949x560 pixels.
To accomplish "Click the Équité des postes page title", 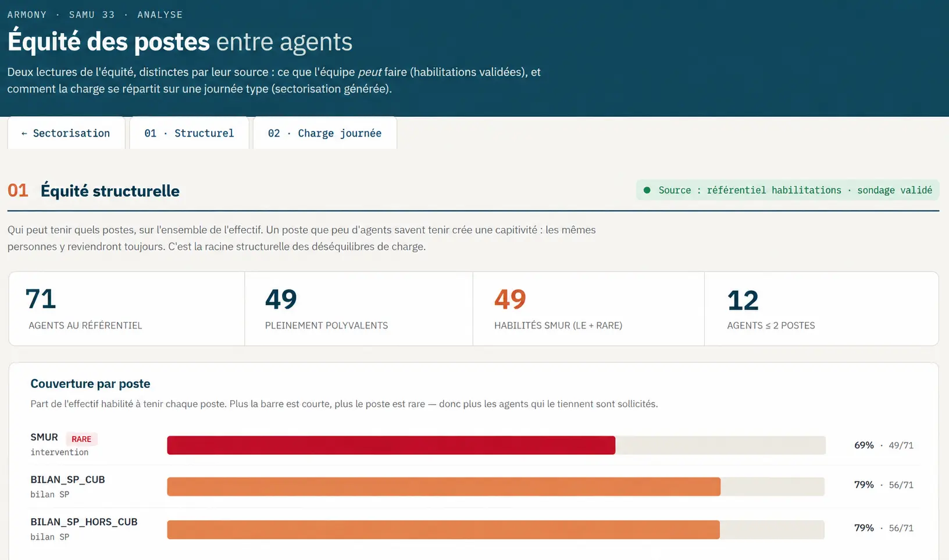I will [180, 42].
